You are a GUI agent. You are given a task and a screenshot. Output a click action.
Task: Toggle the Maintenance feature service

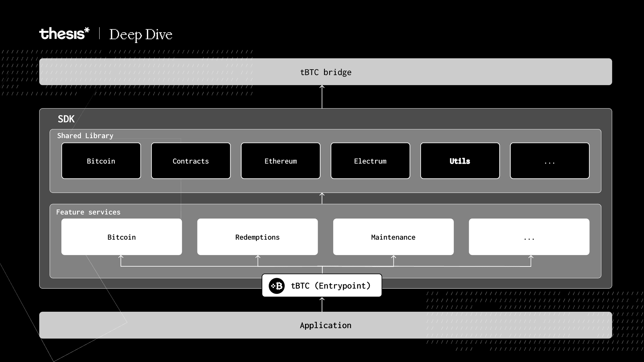tap(393, 237)
